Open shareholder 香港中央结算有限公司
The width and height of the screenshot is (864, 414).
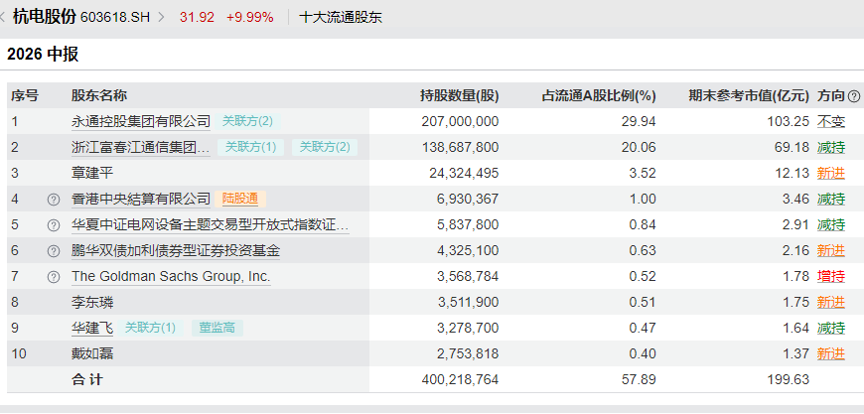point(141,199)
